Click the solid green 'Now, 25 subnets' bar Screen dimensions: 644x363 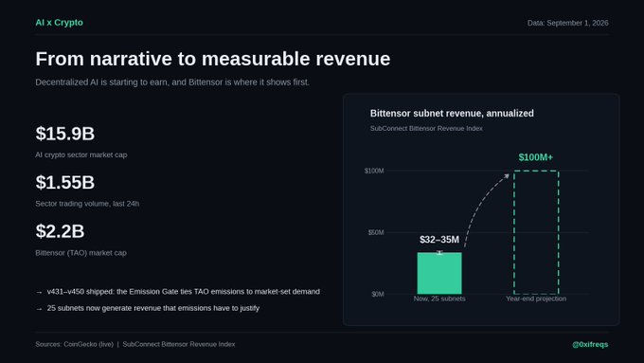(439, 273)
